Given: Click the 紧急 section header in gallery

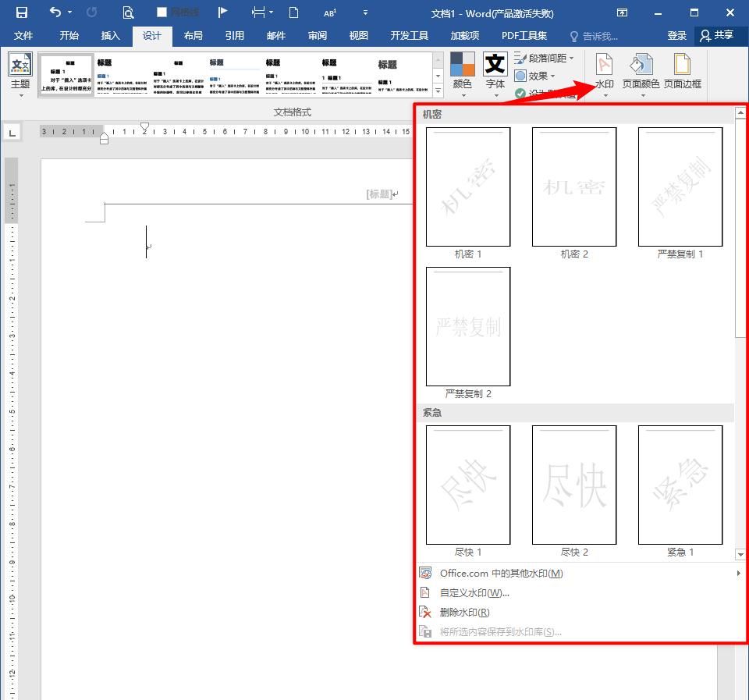Looking at the screenshot, I should (431, 412).
